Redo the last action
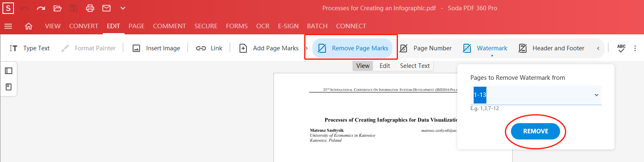 pos(41,8)
